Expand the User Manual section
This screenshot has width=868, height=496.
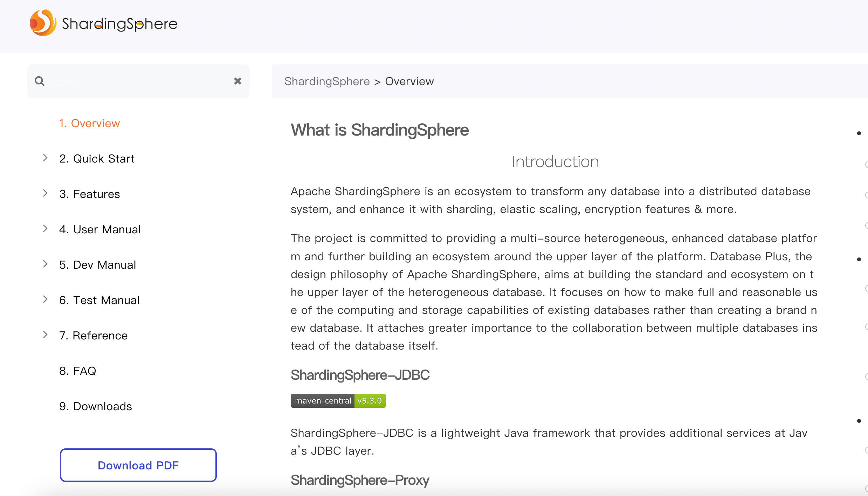pos(45,228)
